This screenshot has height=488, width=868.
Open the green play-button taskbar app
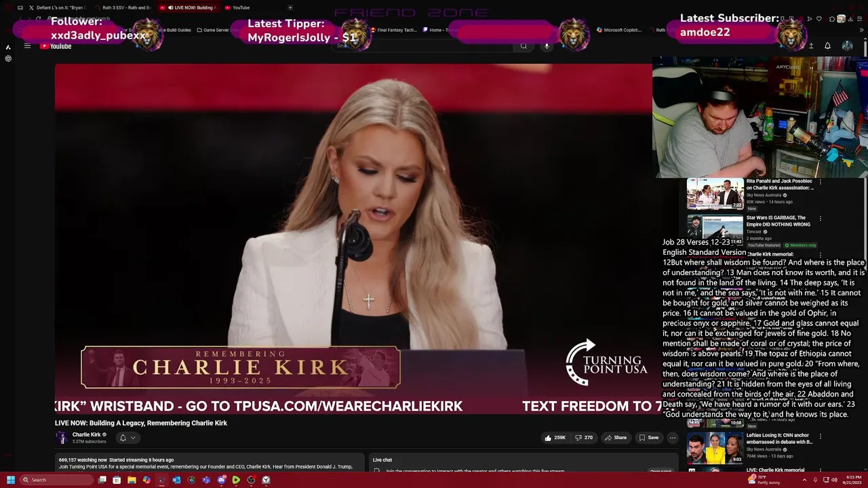pos(236,480)
